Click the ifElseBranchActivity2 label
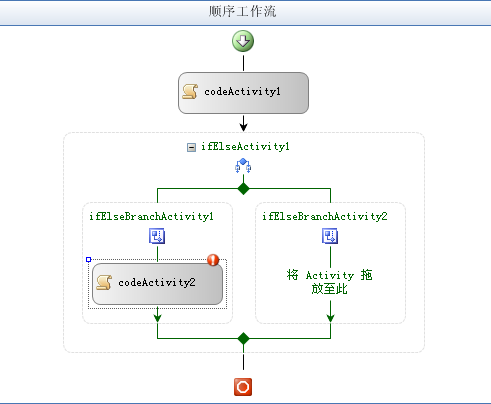This screenshot has height=404, width=491. coord(325,217)
